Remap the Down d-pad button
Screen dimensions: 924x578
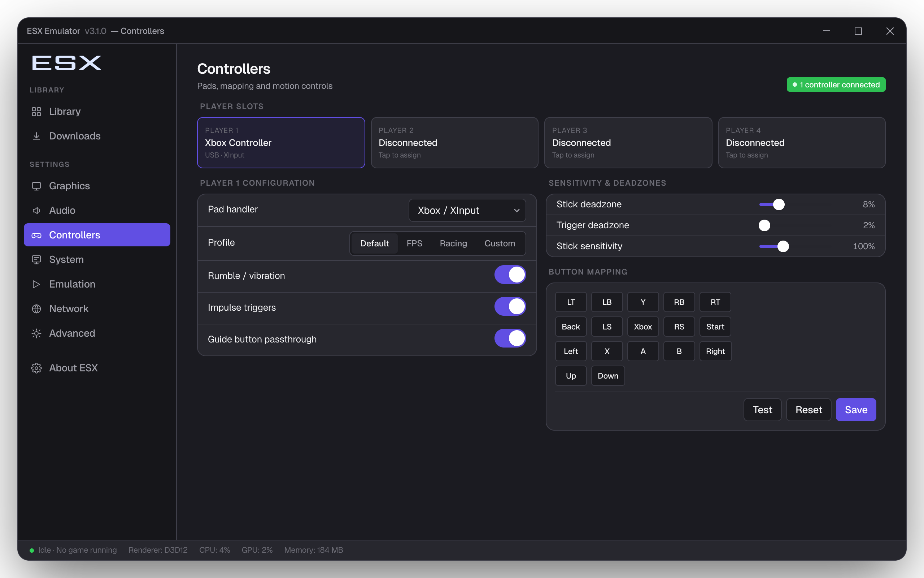tap(608, 376)
